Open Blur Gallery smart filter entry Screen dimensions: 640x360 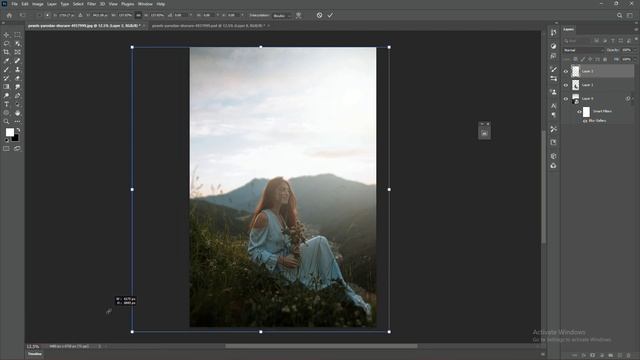[x=598, y=121]
